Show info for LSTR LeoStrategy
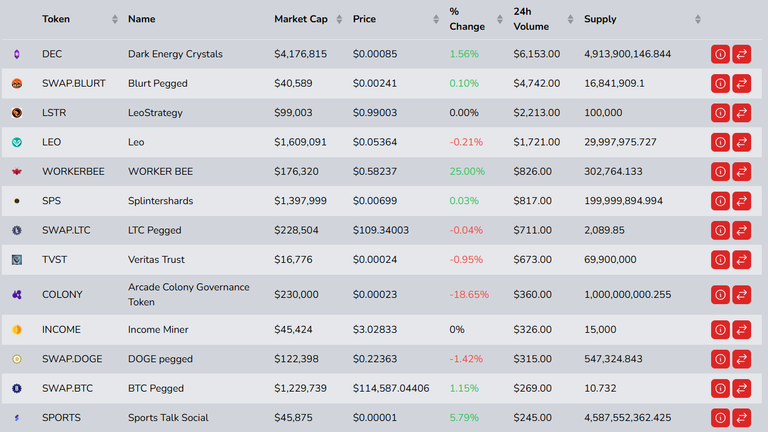The image size is (768, 432). pyautogui.click(x=720, y=113)
